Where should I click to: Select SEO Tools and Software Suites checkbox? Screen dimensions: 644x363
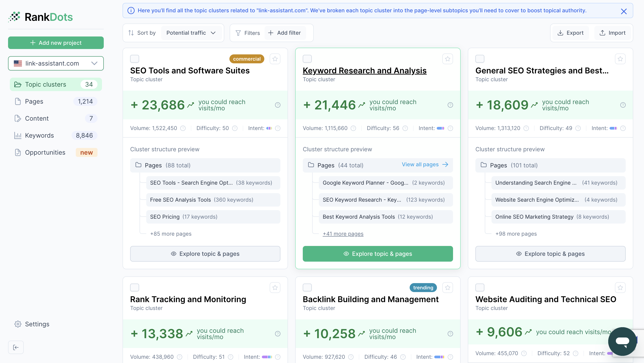(134, 59)
